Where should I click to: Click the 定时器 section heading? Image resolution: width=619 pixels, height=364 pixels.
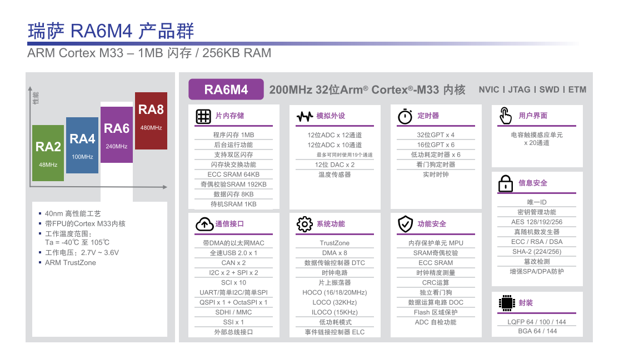click(x=428, y=116)
